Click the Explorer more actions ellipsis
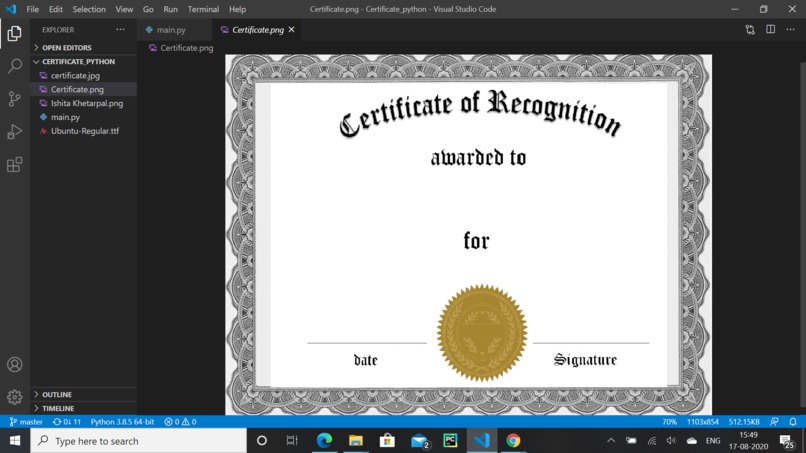The width and height of the screenshot is (806, 453). point(120,30)
